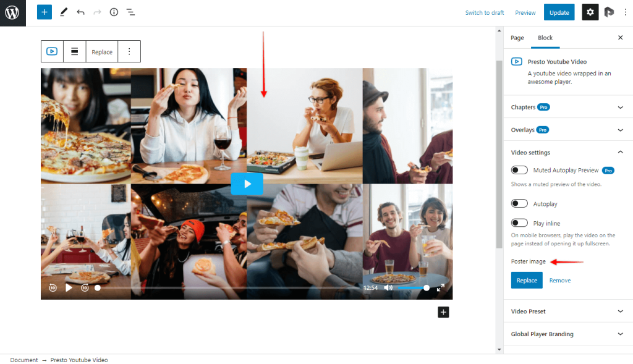Enable Muted Autoplay Preview toggle
The image size is (633, 364).
[519, 170]
